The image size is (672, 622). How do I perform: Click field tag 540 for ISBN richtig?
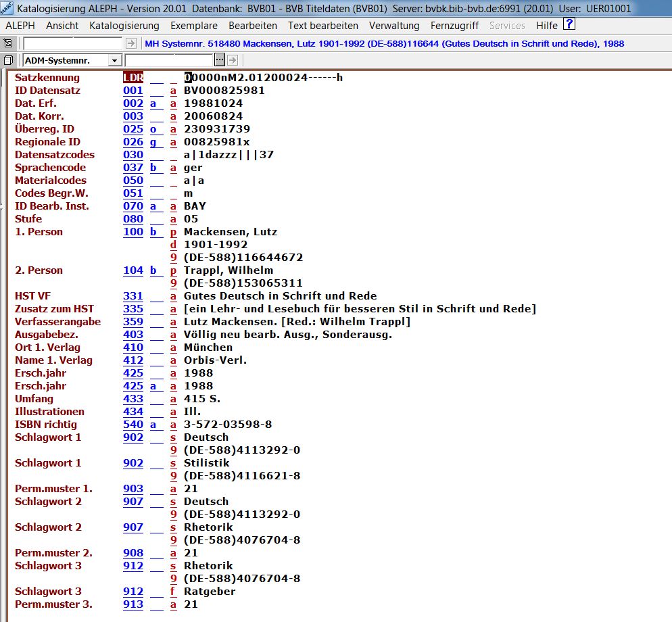tap(133, 425)
